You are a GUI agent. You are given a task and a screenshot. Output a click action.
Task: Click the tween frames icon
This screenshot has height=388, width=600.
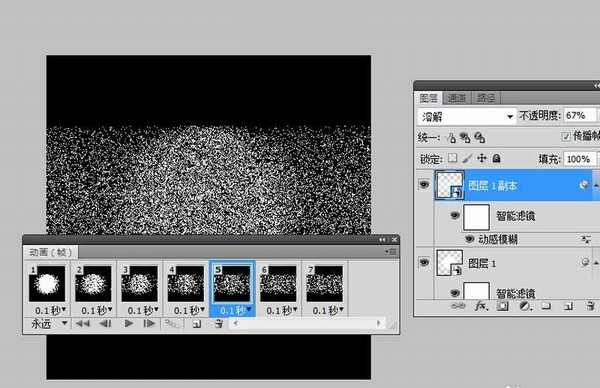coord(171,324)
